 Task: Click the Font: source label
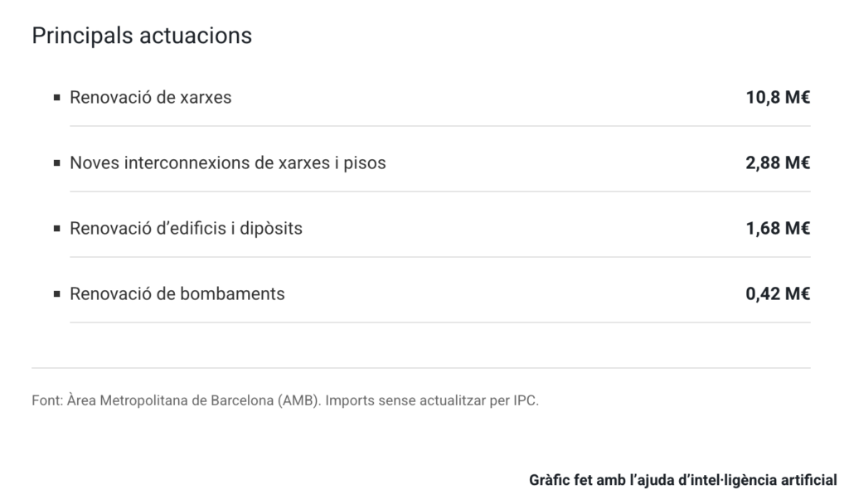click(x=46, y=401)
